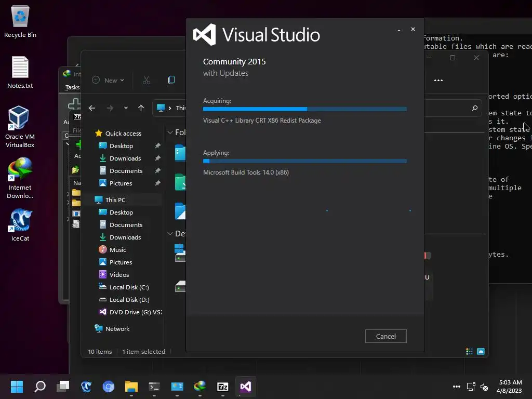Open the Tasks menu in background window
Screen dimensions: 532x399
(72, 87)
